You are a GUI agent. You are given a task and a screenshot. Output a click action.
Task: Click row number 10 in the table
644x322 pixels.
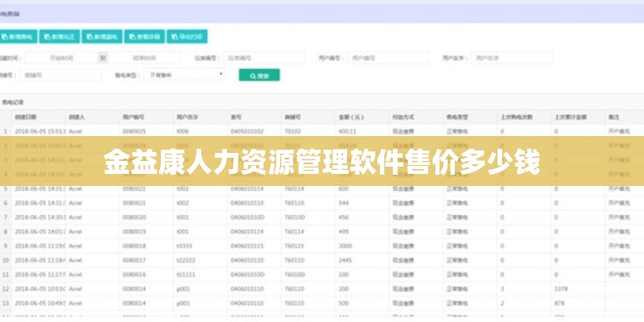click(x=6, y=260)
